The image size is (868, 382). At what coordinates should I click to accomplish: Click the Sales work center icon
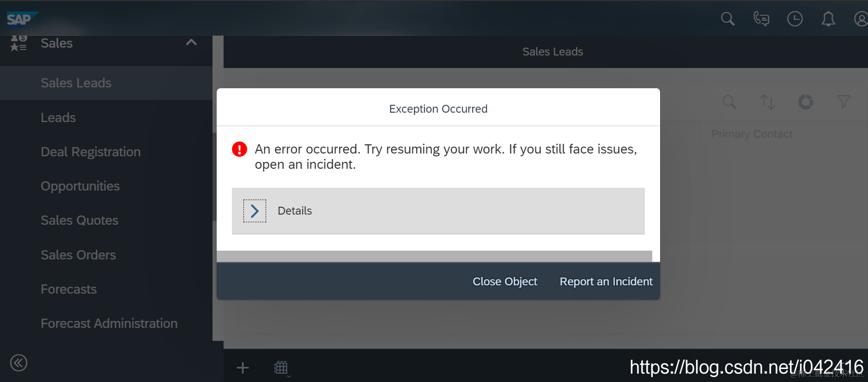point(18,43)
